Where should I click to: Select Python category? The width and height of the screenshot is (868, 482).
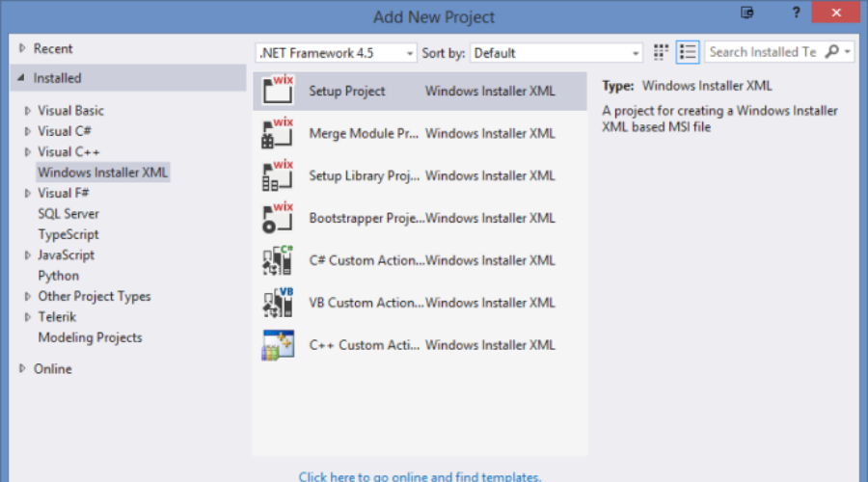[58, 276]
